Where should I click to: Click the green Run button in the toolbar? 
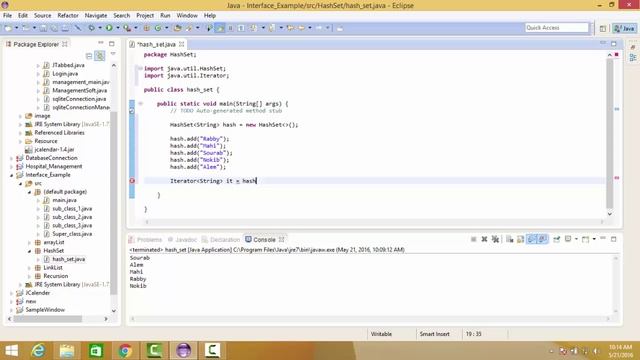[x=109, y=28]
